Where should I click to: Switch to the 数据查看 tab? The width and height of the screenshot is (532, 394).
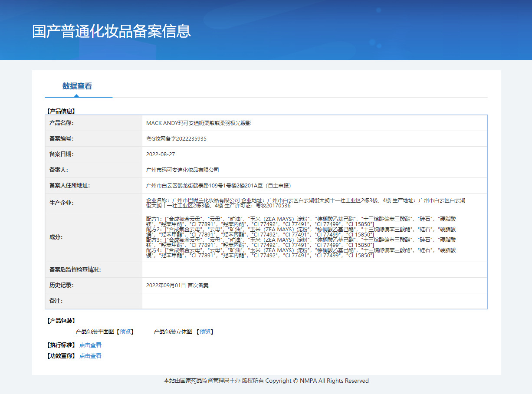click(77, 86)
